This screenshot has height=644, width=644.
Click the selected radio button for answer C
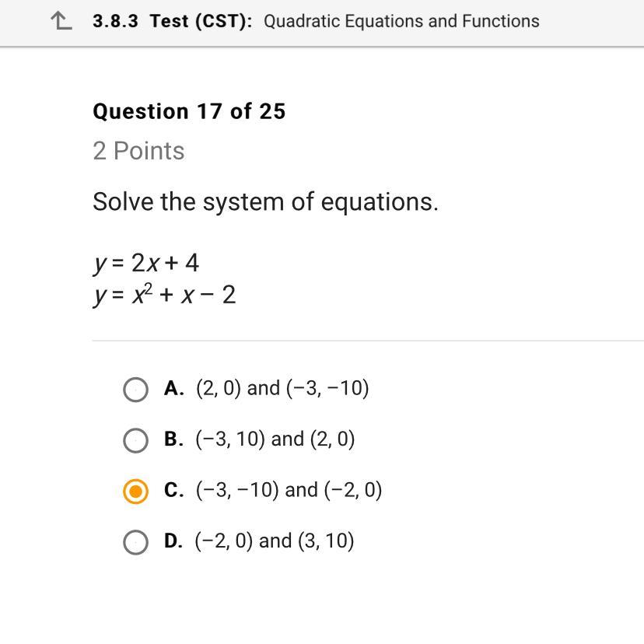click(x=135, y=491)
